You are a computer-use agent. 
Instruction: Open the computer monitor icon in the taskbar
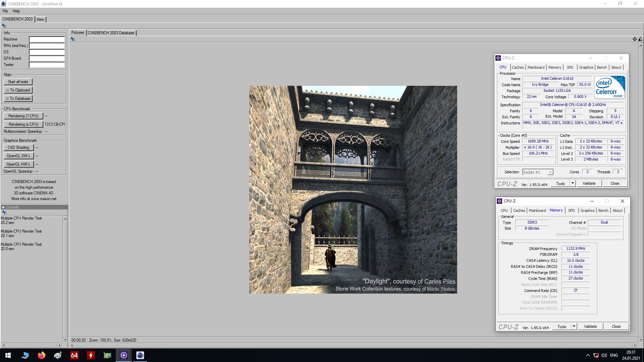point(25,355)
